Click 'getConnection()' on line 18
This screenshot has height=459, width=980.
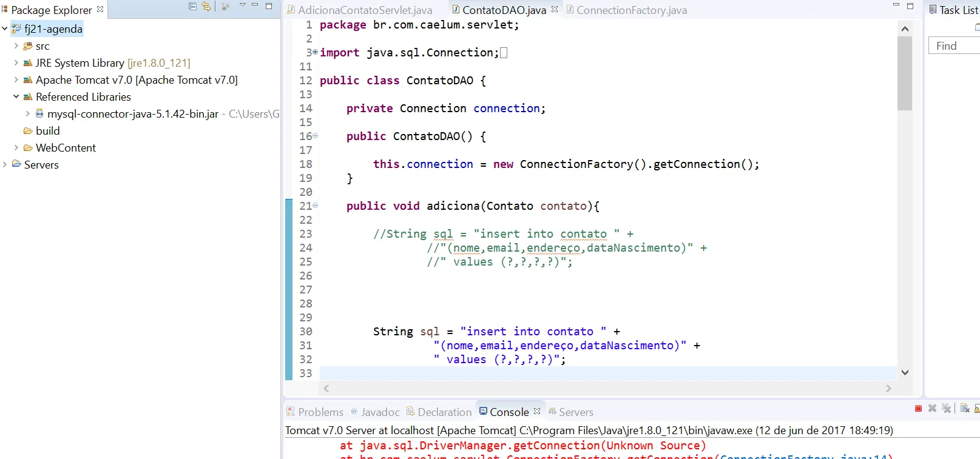click(703, 164)
